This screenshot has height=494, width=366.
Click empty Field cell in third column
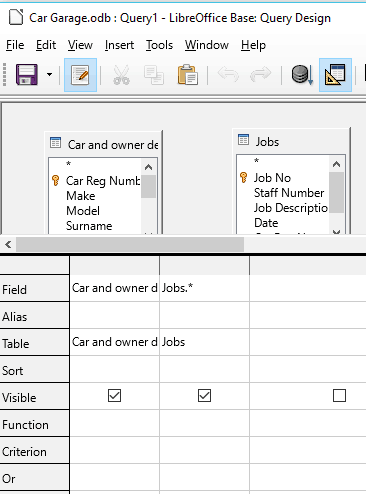pyautogui.click(x=308, y=288)
